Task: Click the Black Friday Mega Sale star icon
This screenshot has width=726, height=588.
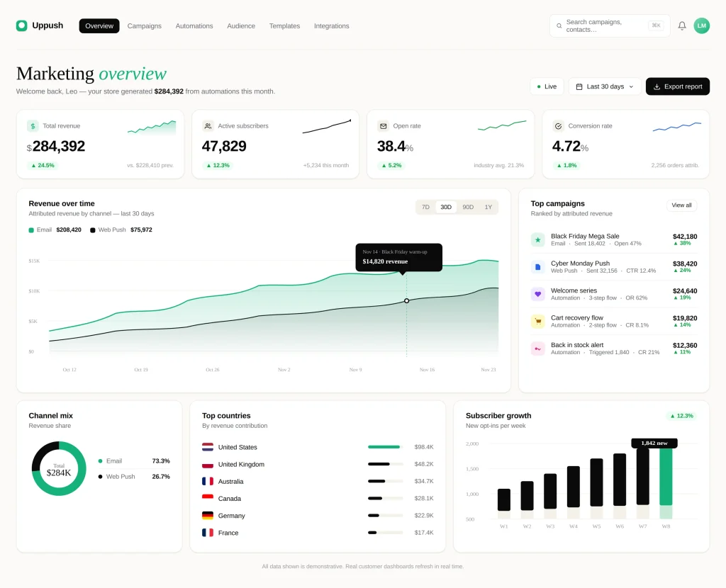Action: click(x=537, y=239)
